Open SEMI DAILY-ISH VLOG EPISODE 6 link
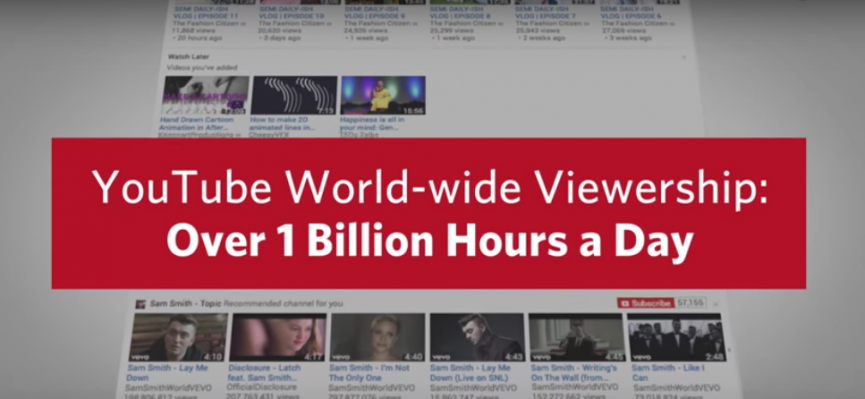Viewport: 865px width, 399px height. coord(632,13)
